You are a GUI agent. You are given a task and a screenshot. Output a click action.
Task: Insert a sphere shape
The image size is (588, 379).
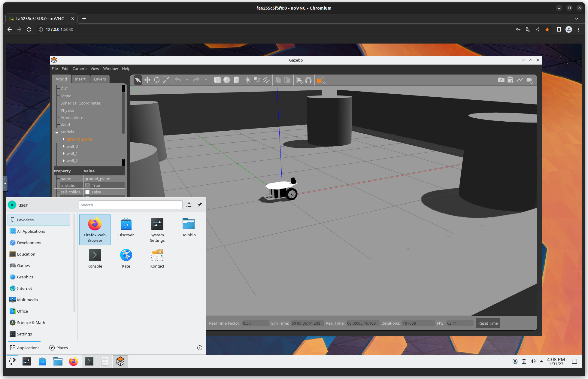pyautogui.click(x=227, y=80)
